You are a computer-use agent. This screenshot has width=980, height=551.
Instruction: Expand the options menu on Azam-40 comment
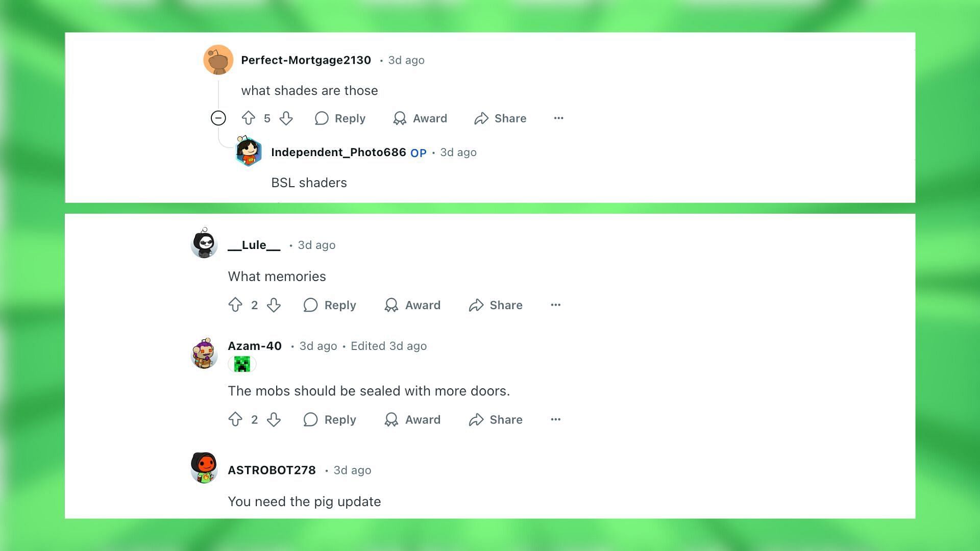(x=555, y=419)
